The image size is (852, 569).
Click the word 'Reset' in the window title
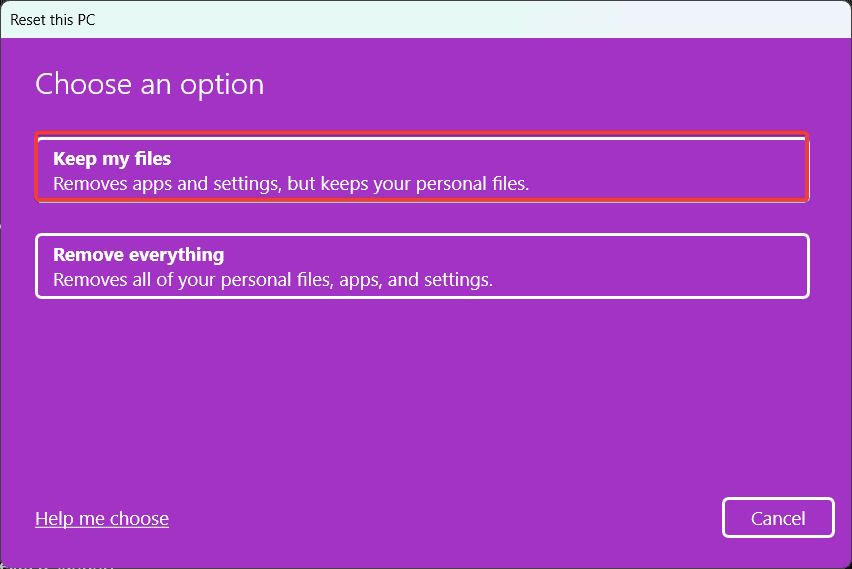(29, 19)
